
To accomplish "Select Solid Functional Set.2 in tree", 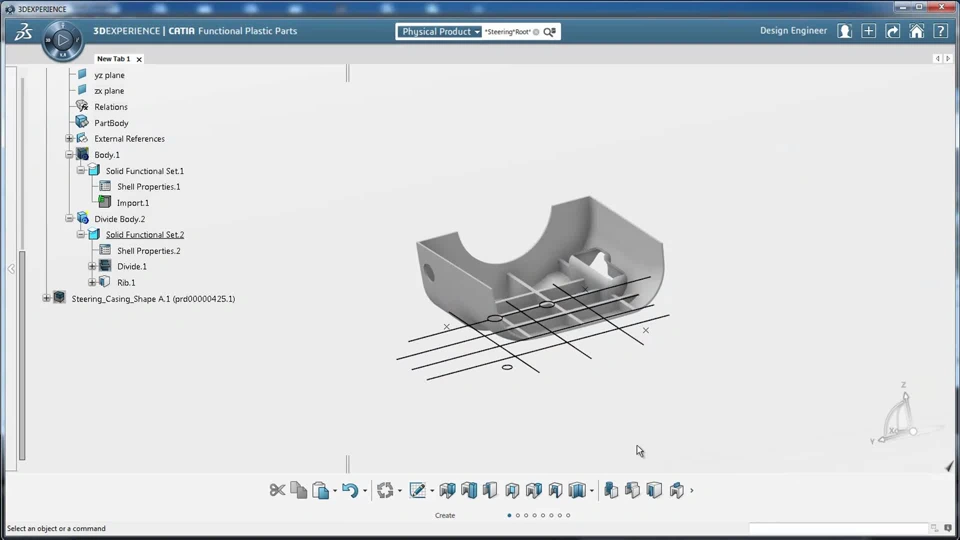I will tap(144, 234).
